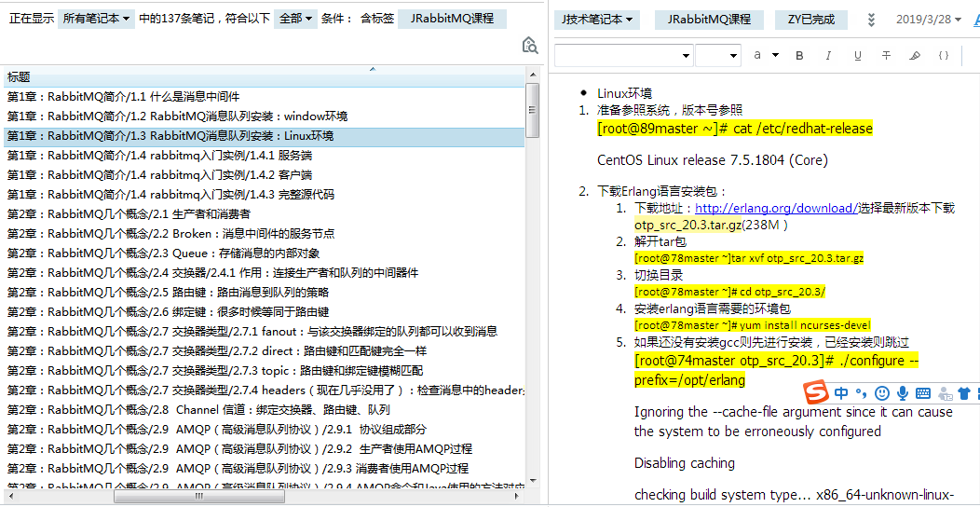Open the Sogou emoji smiley panel
The width and height of the screenshot is (980, 507).
point(882,393)
